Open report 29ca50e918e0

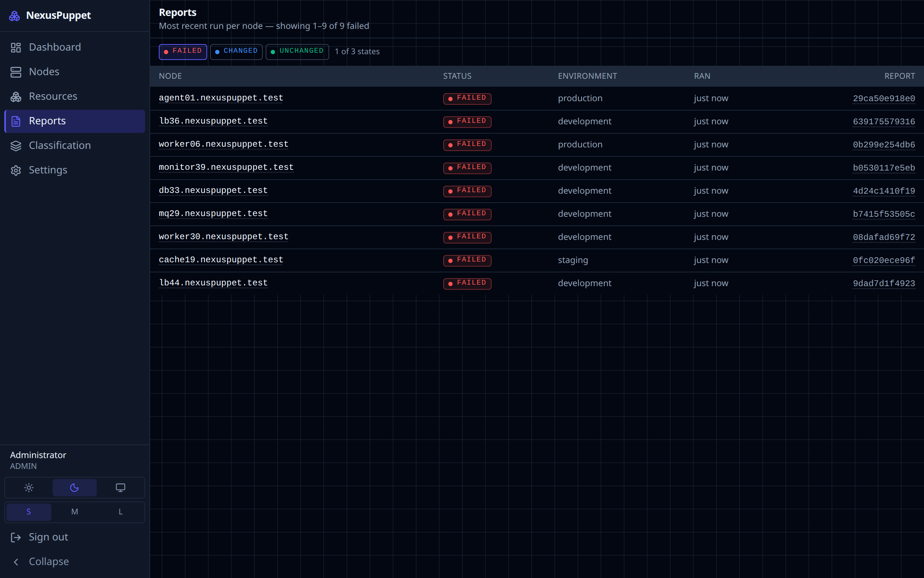pos(884,99)
